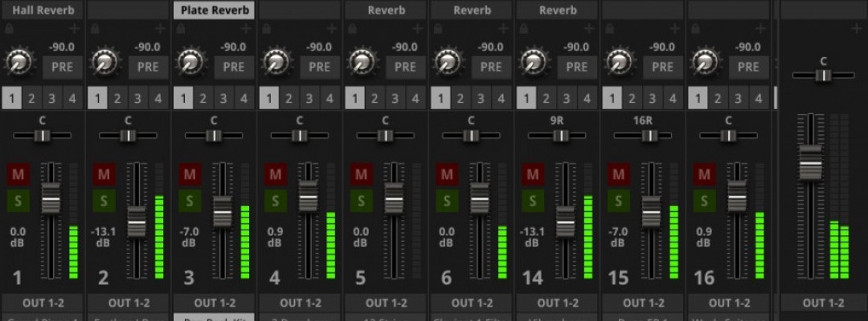Screen dimensions: 868x321
Task: Click the lock icon on channel 1
Action: pyautogui.click(x=9, y=29)
